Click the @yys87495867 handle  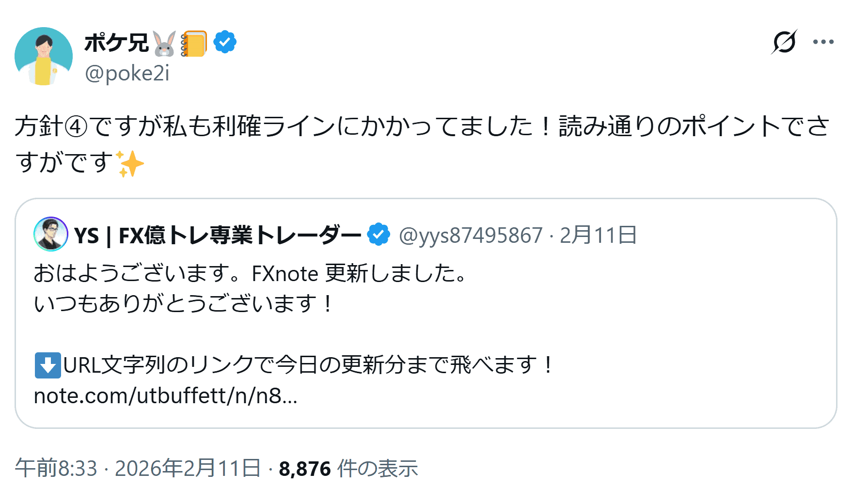click(471, 236)
